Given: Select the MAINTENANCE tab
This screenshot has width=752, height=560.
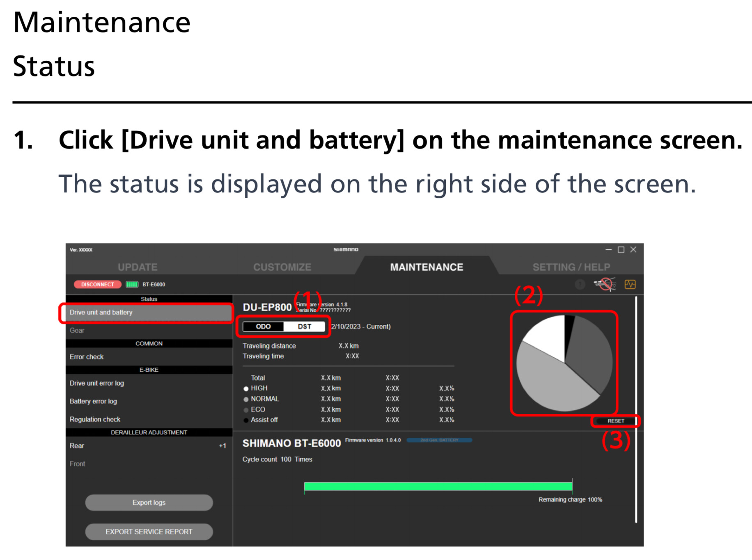Looking at the screenshot, I should point(426,267).
